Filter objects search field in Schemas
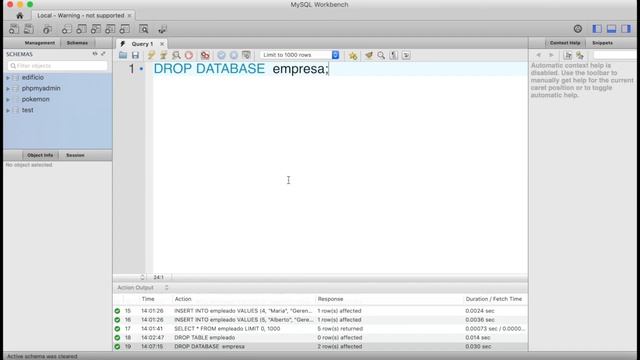The image size is (640, 360). point(58,66)
